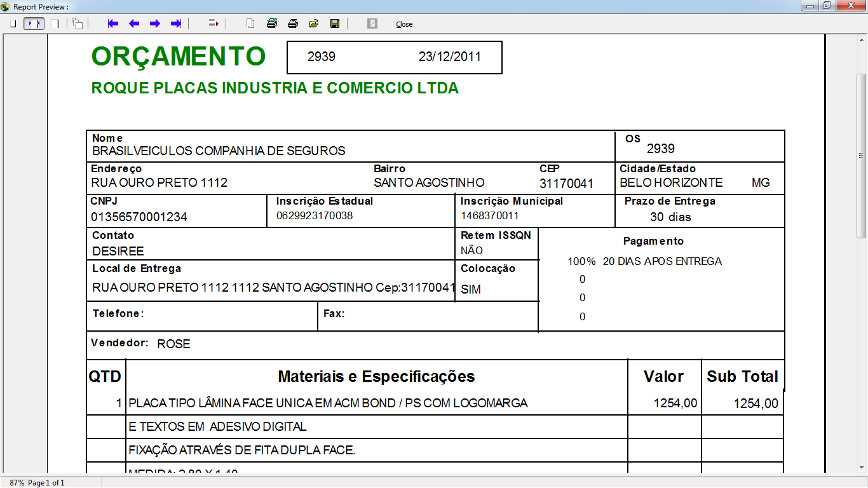
Task: Go to the next page arrow
Action: click(x=155, y=24)
